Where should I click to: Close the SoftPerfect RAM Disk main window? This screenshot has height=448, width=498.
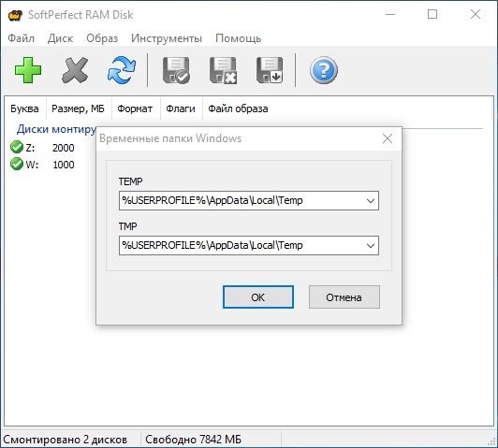[476, 15]
